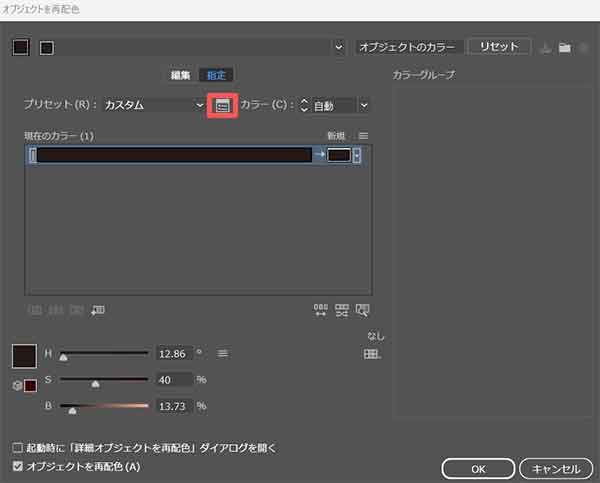Image resolution: width=600 pixels, height=483 pixels.
Task: Click the カラーグループ panel label
Action: [424, 75]
